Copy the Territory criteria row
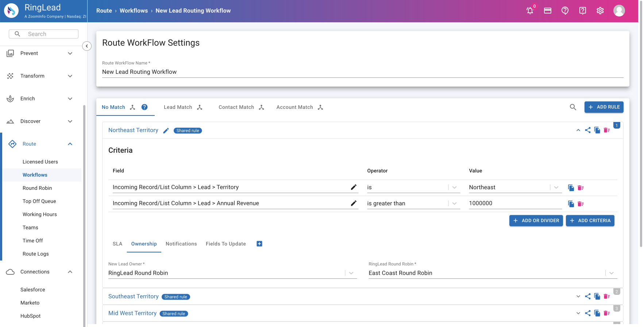 pyautogui.click(x=571, y=188)
